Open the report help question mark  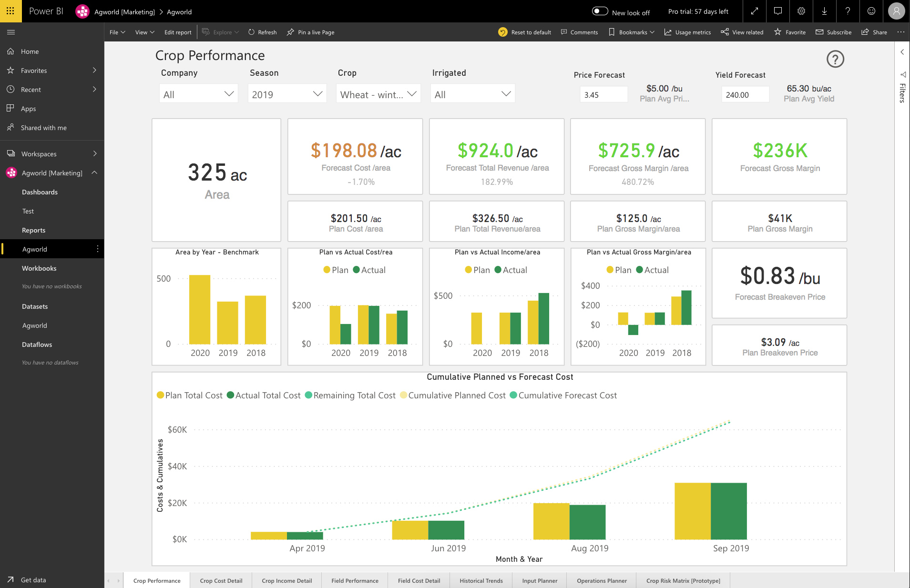tap(835, 59)
